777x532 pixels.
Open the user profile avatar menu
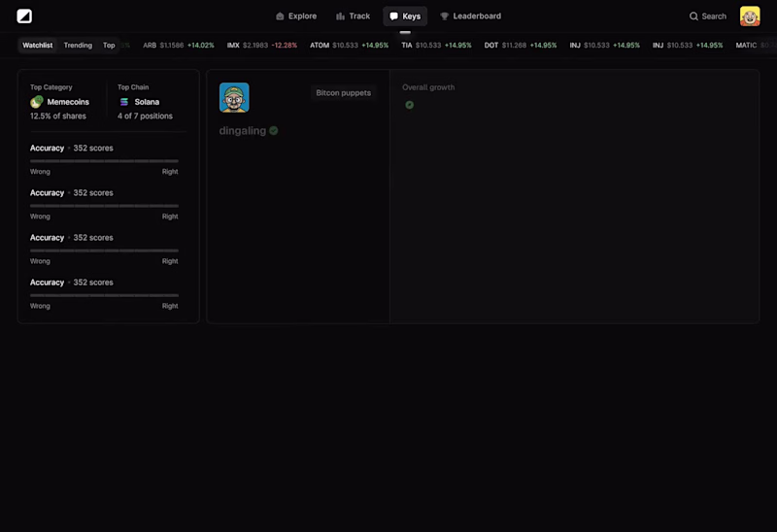pos(750,17)
